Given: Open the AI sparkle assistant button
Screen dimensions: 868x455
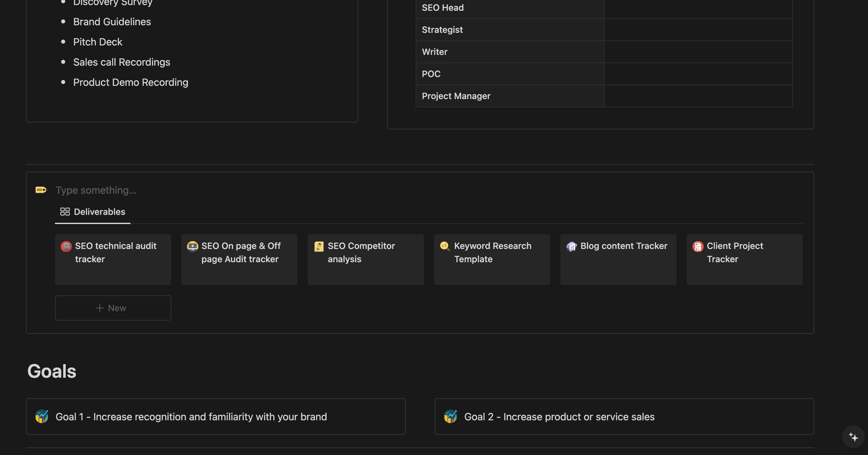Looking at the screenshot, I should 853,437.
